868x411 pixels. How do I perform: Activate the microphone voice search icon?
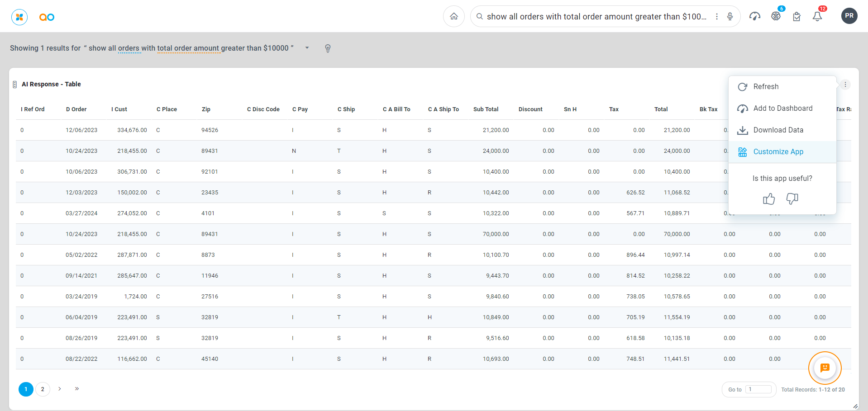click(730, 17)
